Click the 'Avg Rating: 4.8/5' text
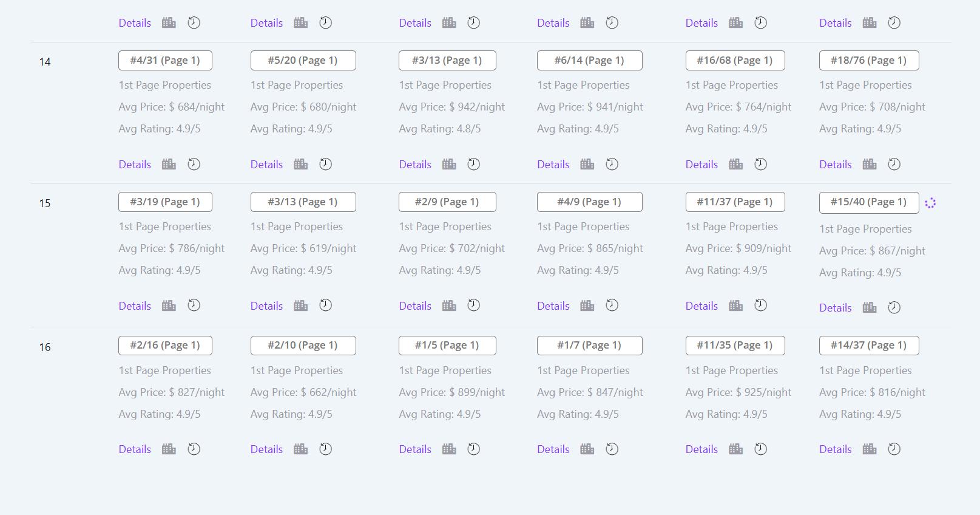 click(x=440, y=129)
